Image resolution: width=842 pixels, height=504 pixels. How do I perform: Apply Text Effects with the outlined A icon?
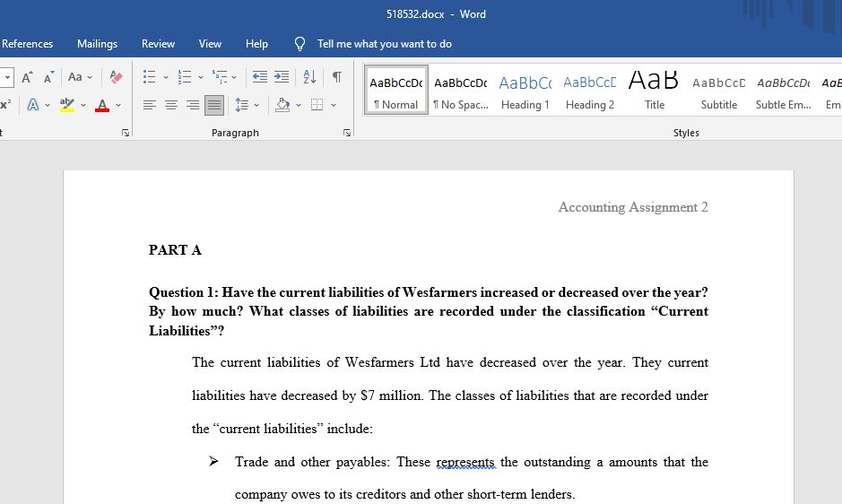click(x=33, y=105)
